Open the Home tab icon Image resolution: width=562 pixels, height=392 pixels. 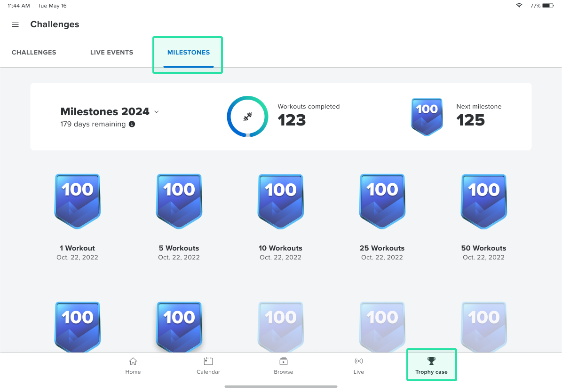(x=133, y=362)
